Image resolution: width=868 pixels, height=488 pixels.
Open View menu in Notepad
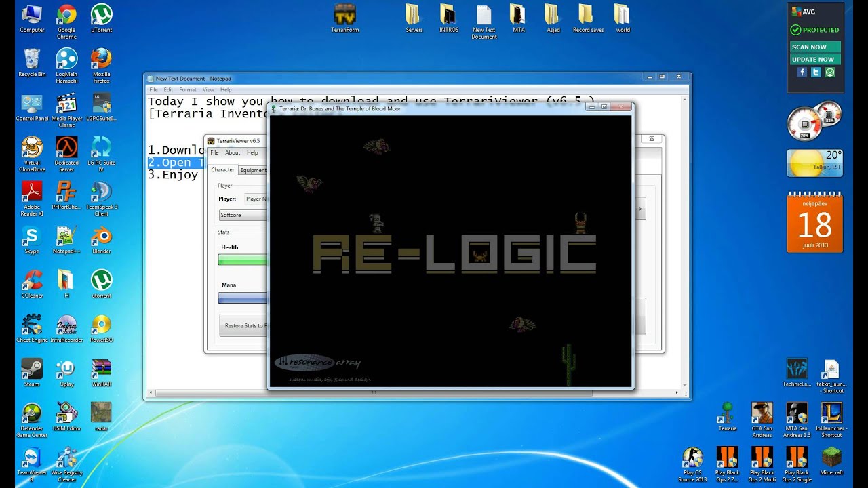click(208, 89)
